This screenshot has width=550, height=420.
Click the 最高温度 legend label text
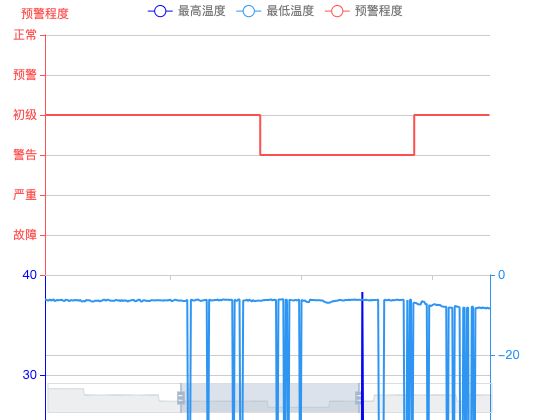202,11
